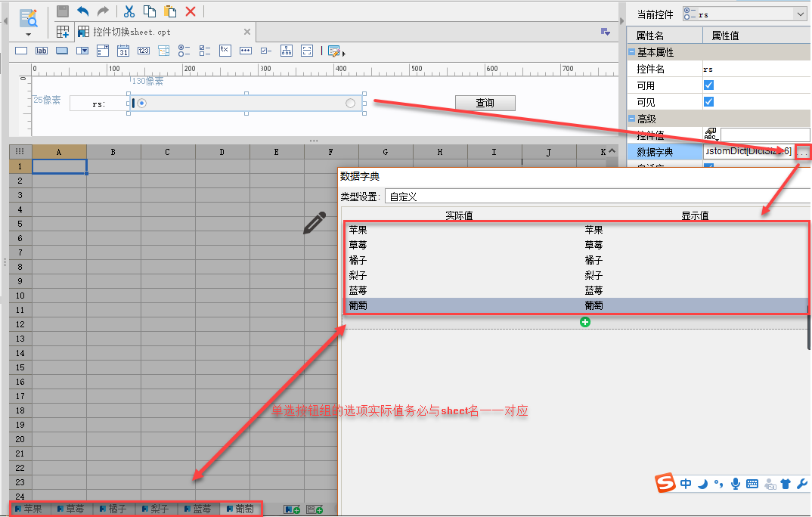Open the preview mode dropdown arrow

[x=28, y=35]
